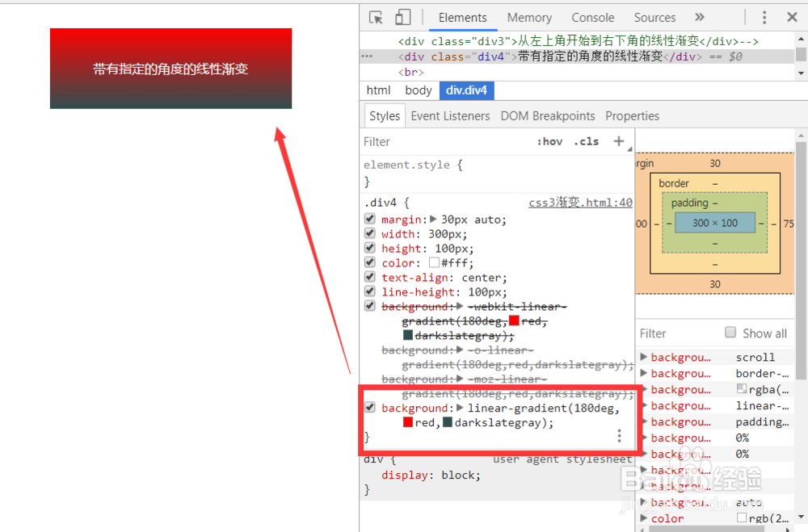808x532 pixels.
Task: Open the Console tab
Action: 592,18
